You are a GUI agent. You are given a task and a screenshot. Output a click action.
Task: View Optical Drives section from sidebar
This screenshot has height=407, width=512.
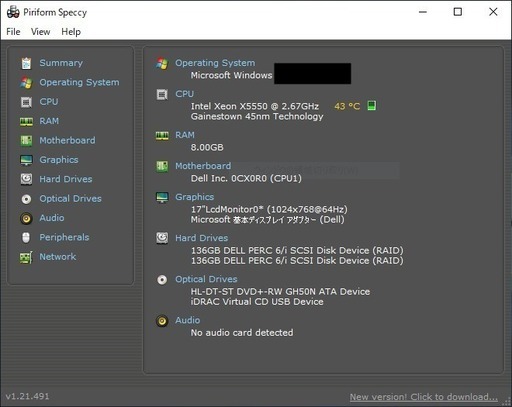(70, 199)
